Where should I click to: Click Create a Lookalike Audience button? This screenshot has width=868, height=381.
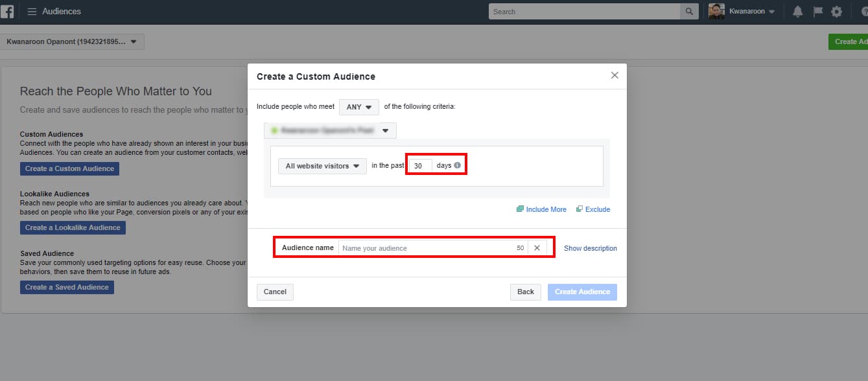[73, 227]
